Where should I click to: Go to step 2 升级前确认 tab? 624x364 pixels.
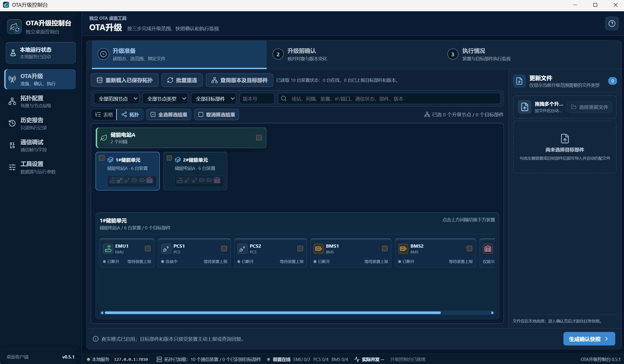[354, 55]
